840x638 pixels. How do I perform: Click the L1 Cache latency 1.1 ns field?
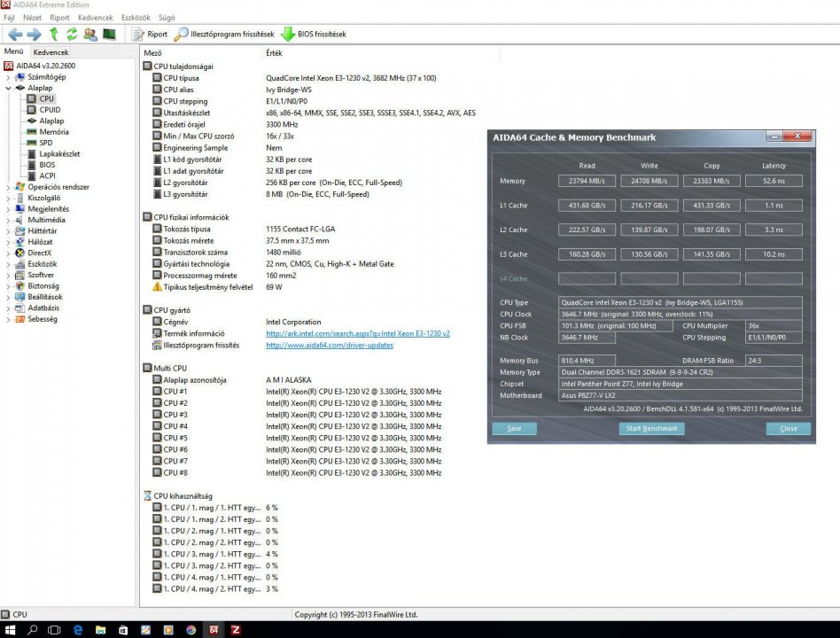tap(774, 206)
